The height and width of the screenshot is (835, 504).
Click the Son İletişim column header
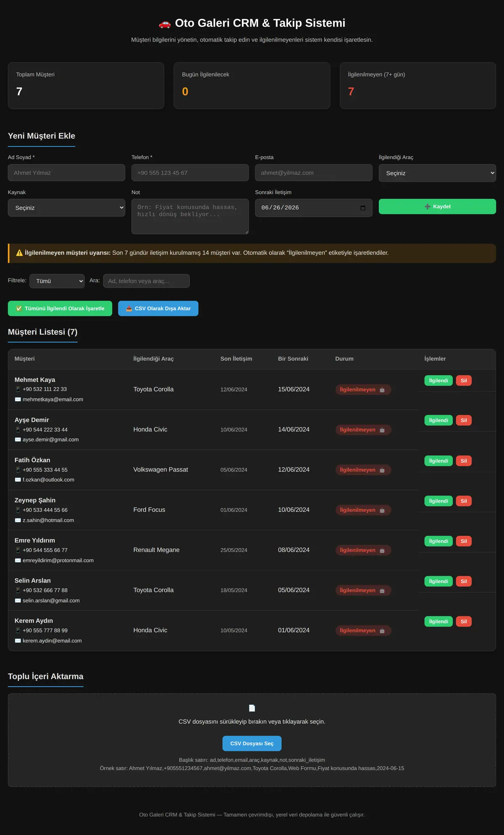tap(236, 359)
